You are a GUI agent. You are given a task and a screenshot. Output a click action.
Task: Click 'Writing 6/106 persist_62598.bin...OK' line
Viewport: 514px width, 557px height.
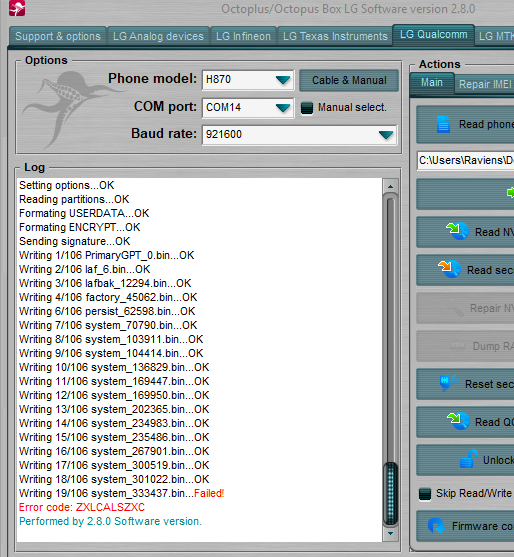click(x=107, y=311)
